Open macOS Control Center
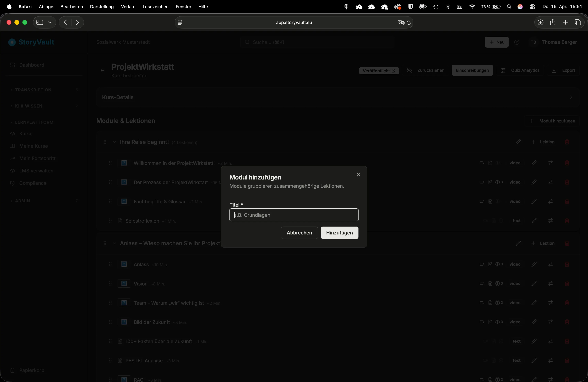Screen dimensions: 588x382 click(532, 7)
